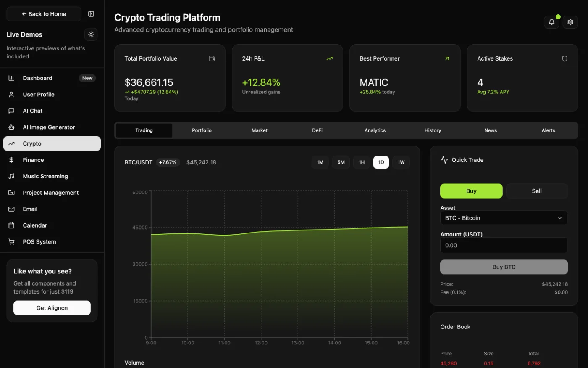This screenshot has width=588, height=368.
Task: Click shield icon on Active Stakes card
Action: pyautogui.click(x=564, y=58)
